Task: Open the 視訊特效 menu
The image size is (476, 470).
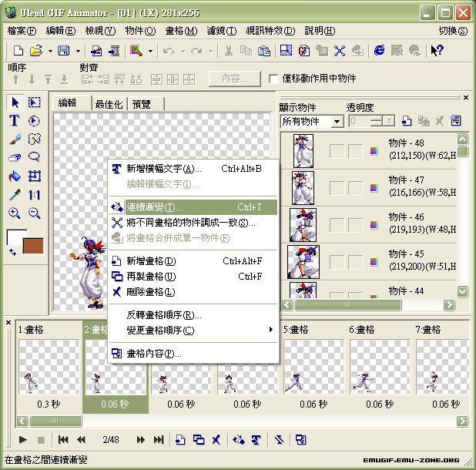Action: click(270, 31)
